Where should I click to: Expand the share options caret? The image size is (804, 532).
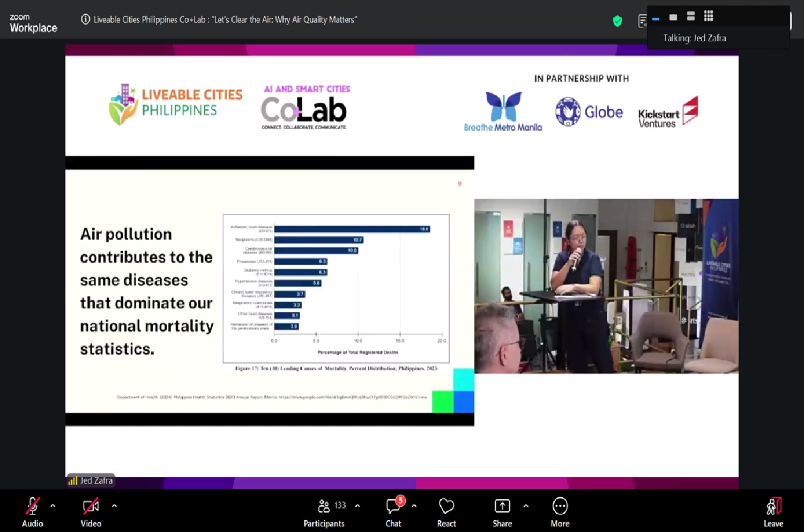(x=526, y=506)
